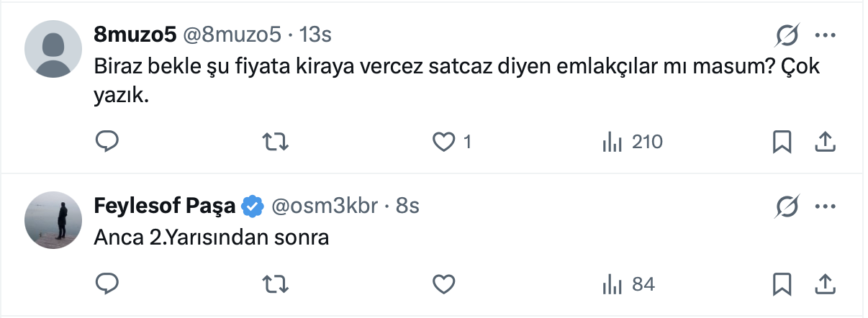Open 8muzo5's profile via display name
The height and width of the screenshot is (318, 868).
(x=136, y=35)
